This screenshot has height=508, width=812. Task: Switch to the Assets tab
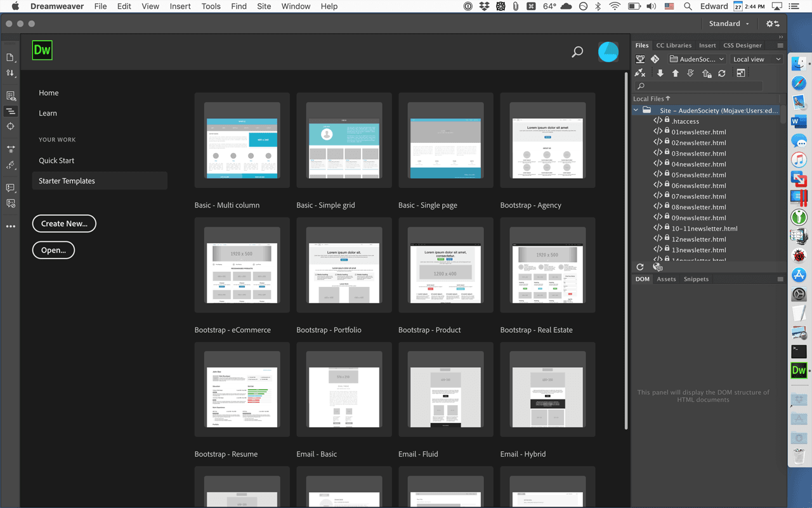click(x=666, y=279)
